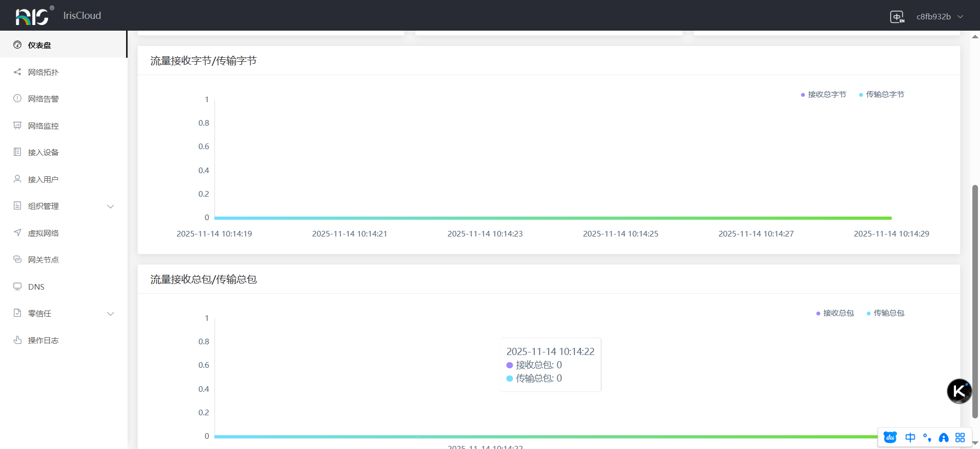This screenshot has height=449, width=980.
Task: Expand the 零信任 submenu arrow
Action: click(110, 314)
